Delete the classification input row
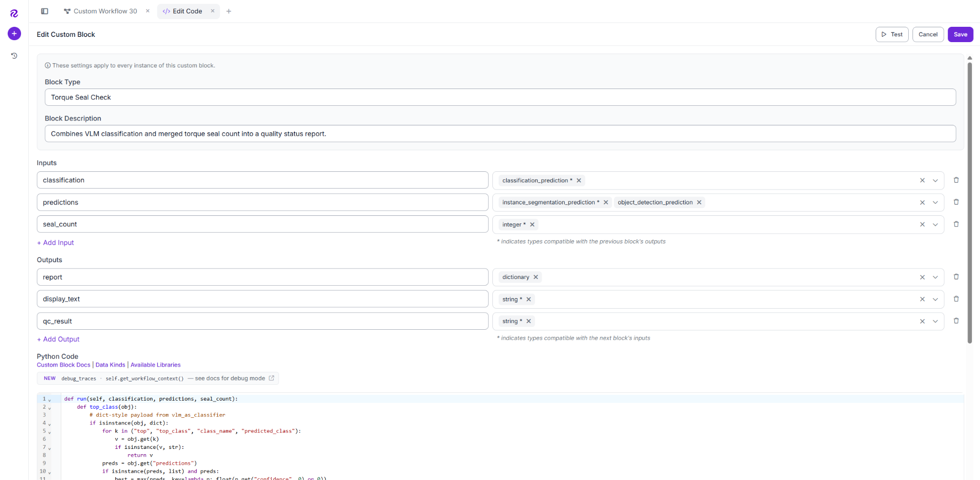Image resolution: width=980 pixels, height=480 pixels. [956, 180]
